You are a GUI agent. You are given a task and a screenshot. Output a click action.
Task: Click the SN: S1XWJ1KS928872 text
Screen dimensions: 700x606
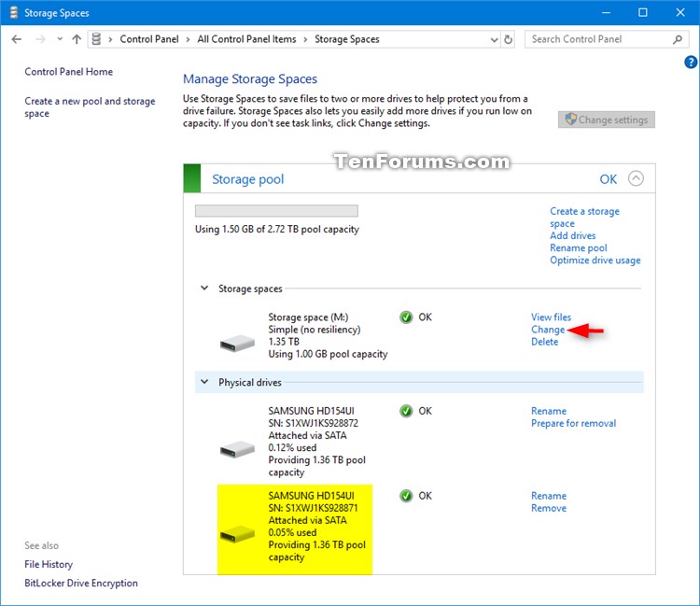313,423
